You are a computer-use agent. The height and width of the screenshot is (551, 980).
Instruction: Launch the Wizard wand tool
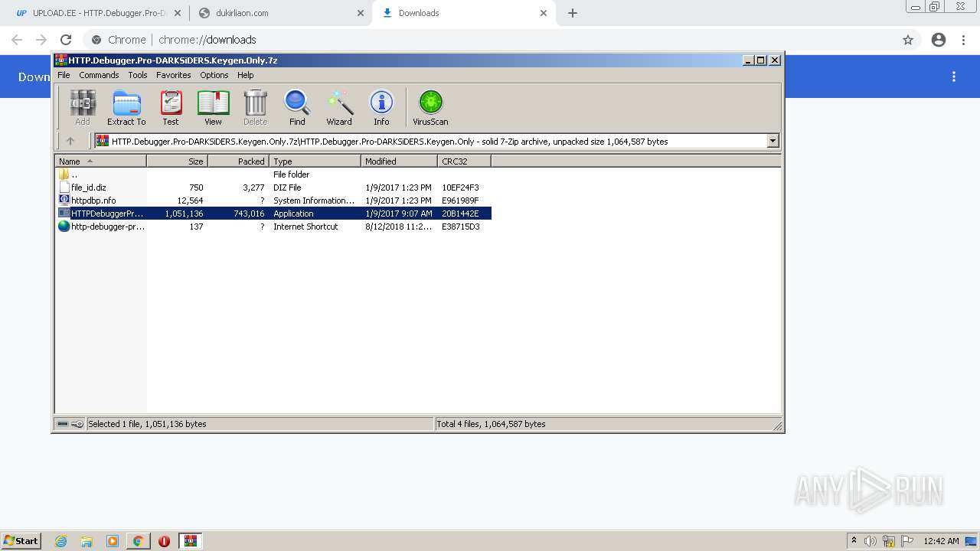pos(339,107)
